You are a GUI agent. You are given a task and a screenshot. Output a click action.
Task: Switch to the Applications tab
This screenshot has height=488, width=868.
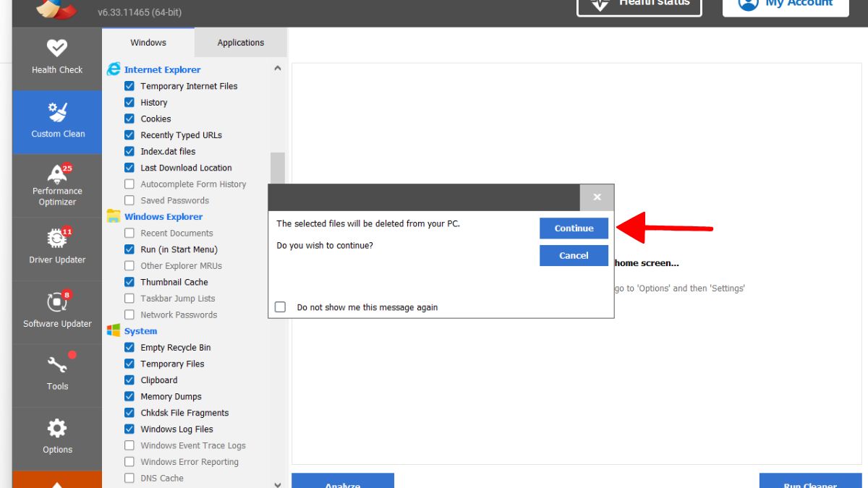tap(241, 43)
